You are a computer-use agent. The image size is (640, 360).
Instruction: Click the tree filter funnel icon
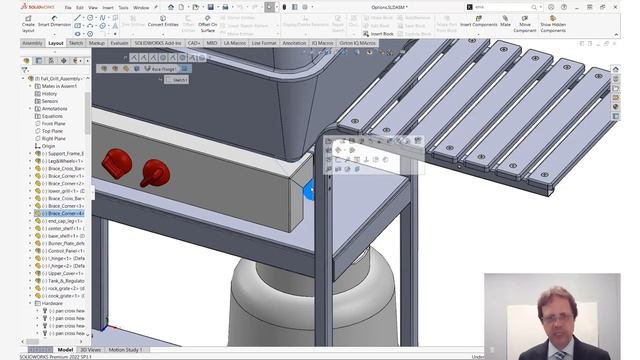click(24, 70)
